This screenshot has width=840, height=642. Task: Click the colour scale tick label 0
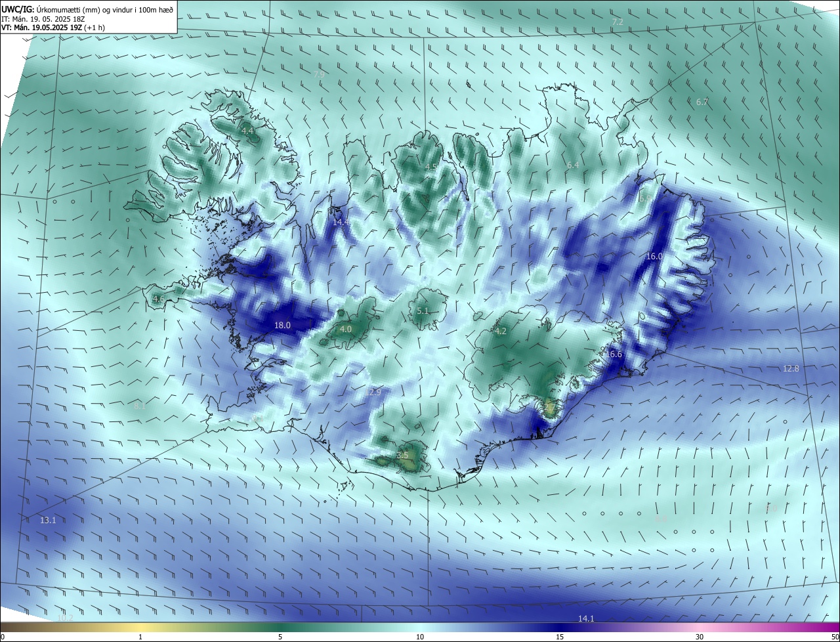(3, 637)
